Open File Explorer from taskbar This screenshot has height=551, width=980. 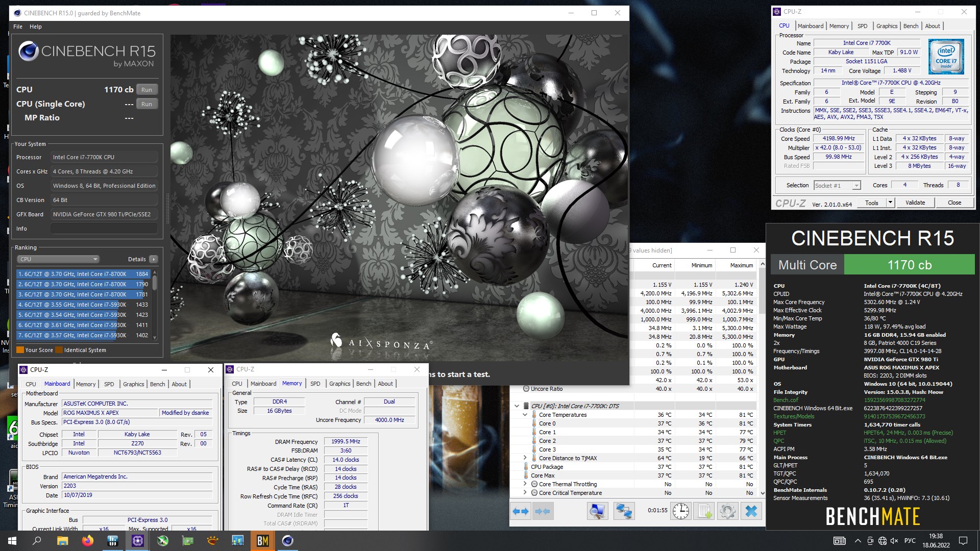62,541
